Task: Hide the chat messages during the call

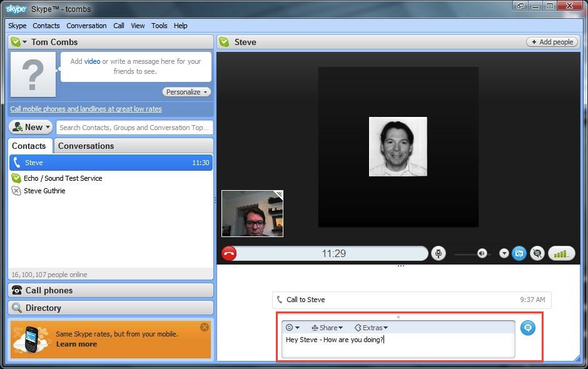Action: click(x=537, y=253)
